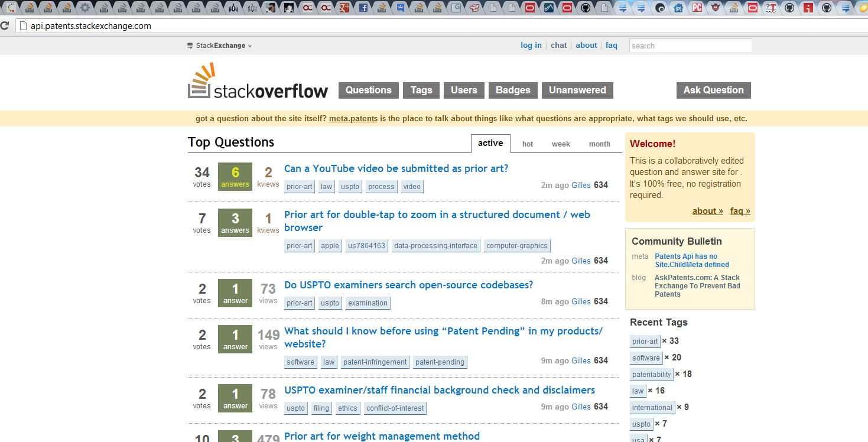
Task: Click 'international' in Recent Tags
Action: pos(652,408)
